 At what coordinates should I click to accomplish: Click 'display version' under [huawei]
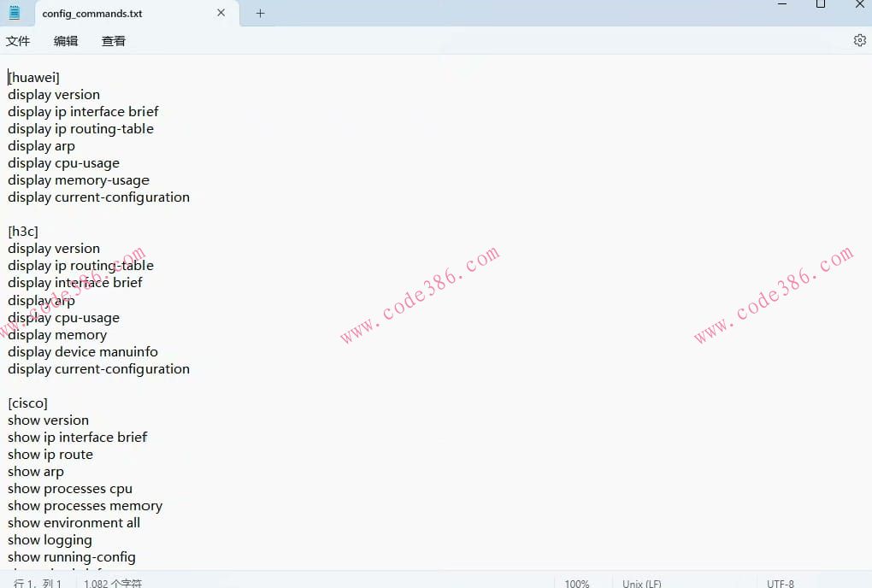click(54, 95)
